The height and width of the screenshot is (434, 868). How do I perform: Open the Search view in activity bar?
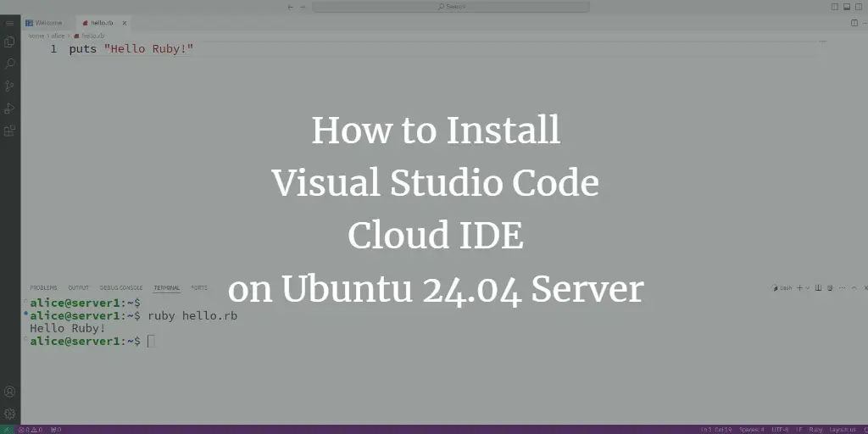pos(9,64)
